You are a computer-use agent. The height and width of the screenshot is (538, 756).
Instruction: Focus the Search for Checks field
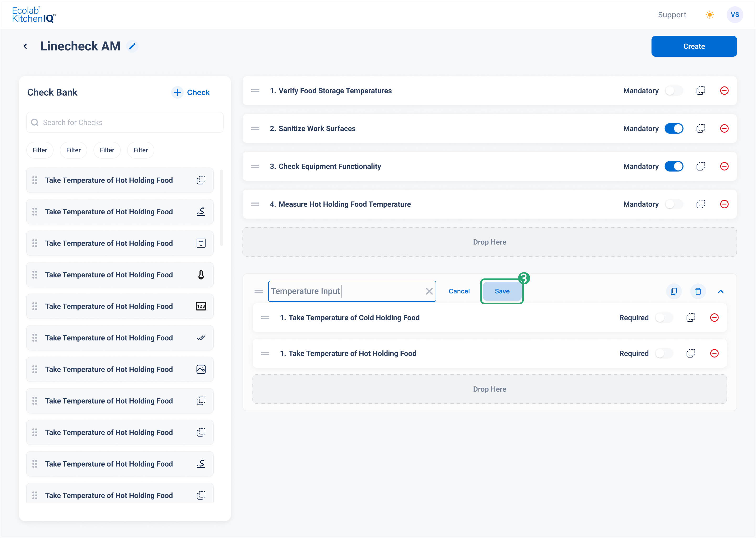[x=125, y=123]
